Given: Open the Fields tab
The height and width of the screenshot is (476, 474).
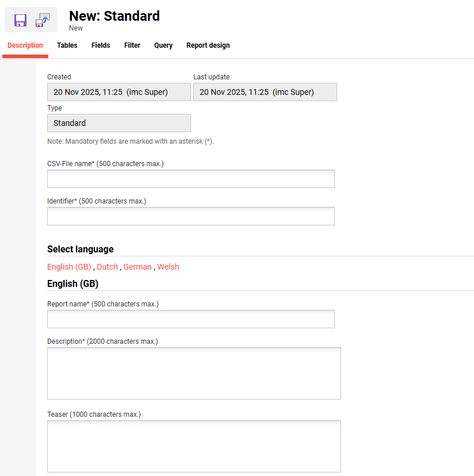Looking at the screenshot, I should (101, 45).
